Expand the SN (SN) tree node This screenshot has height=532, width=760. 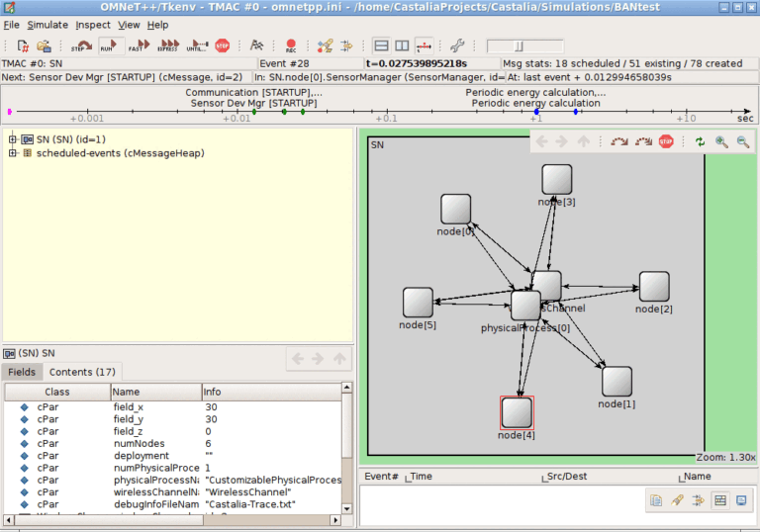tap(13, 139)
